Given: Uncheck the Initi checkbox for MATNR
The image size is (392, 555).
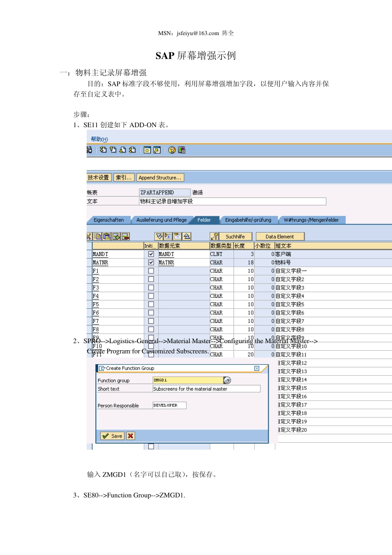Looking at the screenshot, I should 151,262.
